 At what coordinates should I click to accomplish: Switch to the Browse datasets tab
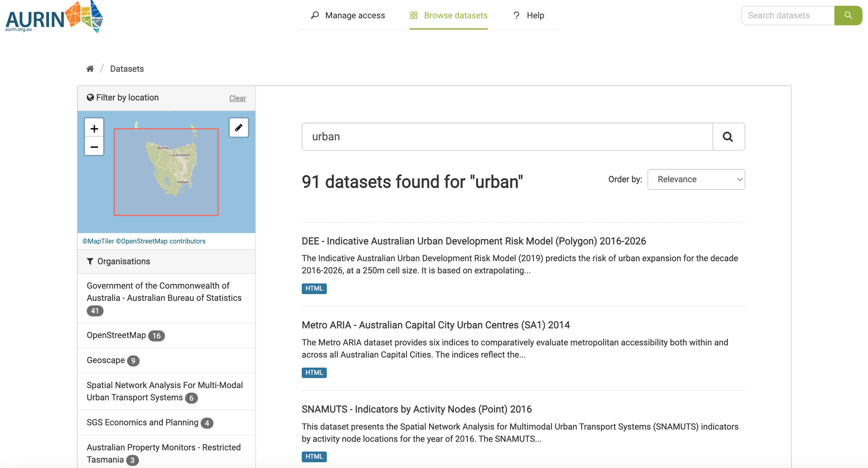(x=456, y=15)
